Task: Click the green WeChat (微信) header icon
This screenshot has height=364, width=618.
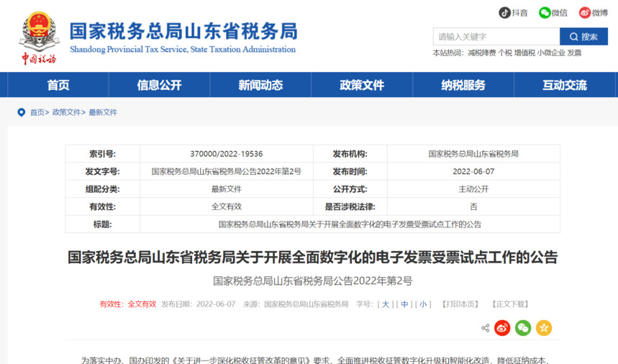Action: 545,13
